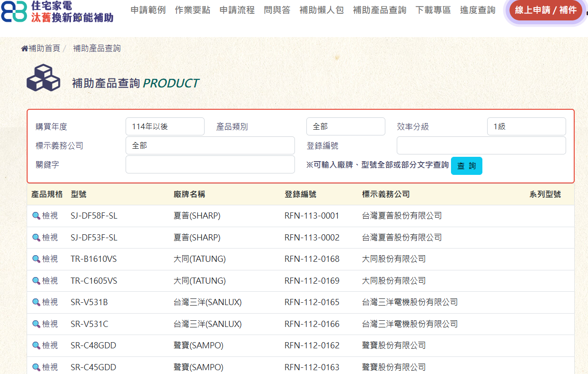Viewport: 588px width, 374px height.
Task: Open 效率分級 dropdown showing 1級
Action: click(x=527, y=126)
